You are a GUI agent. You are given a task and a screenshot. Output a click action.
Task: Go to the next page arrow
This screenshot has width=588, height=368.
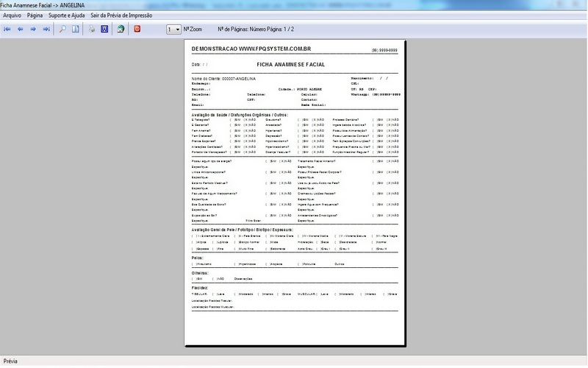33,29
